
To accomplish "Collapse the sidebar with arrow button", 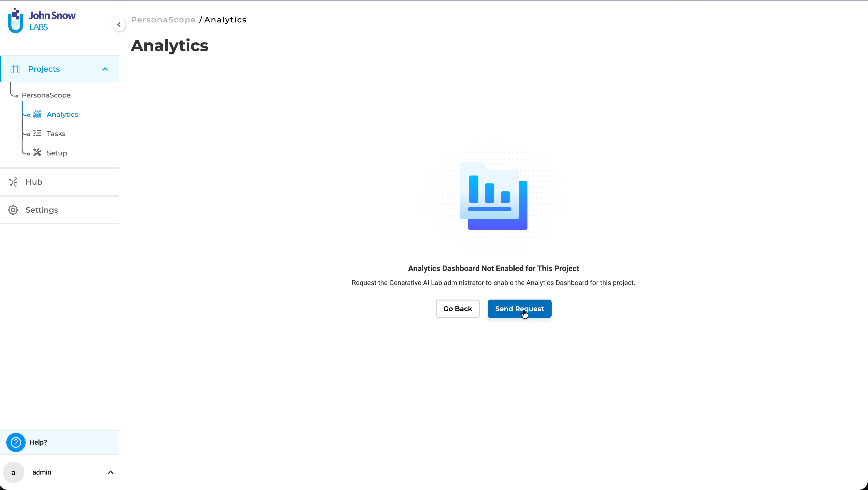I will pyautogui.click(x=119, y=25).
